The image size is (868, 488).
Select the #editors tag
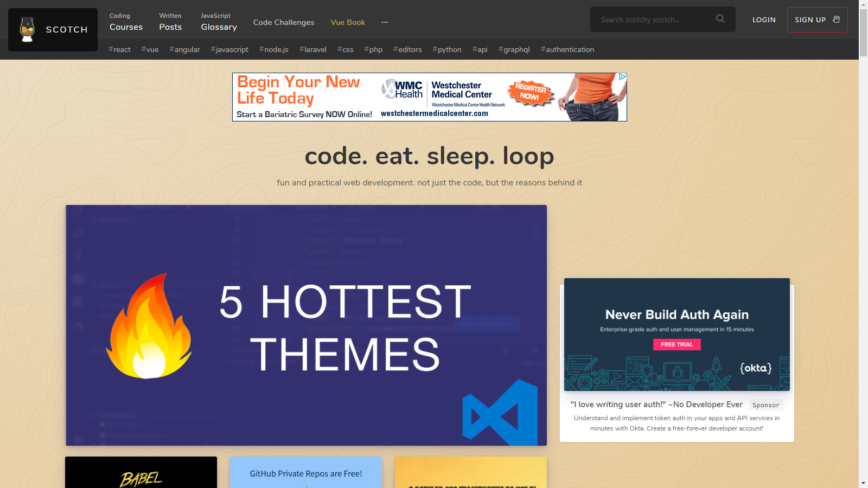click(x=407, y=49)
